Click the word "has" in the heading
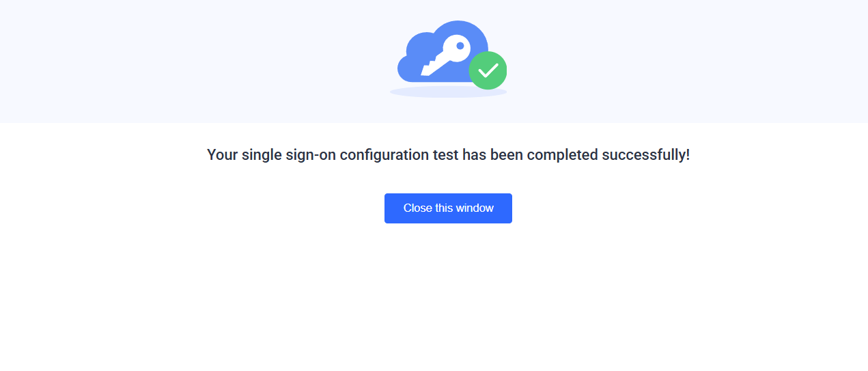 473,155
